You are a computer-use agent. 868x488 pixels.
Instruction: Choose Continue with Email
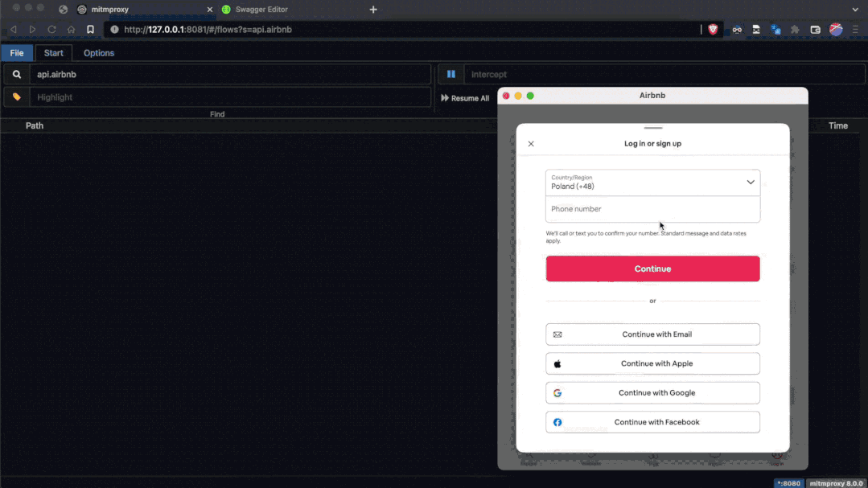652,334
